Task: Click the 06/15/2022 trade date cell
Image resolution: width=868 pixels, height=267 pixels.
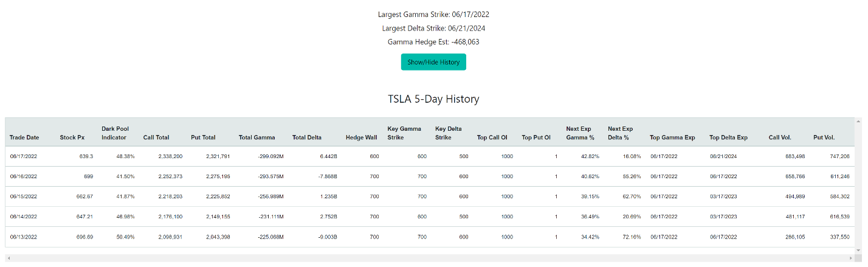Action: click(24, 196)
